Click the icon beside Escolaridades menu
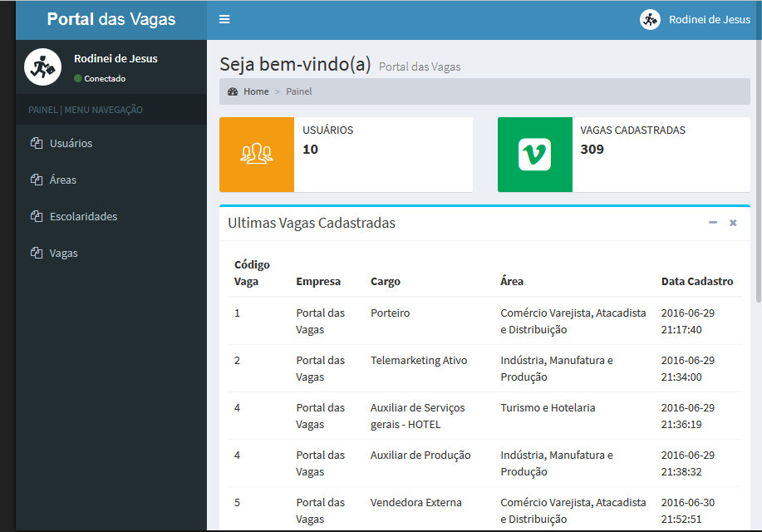Viewport: 762px width, 532px height. tap(36, 216)
